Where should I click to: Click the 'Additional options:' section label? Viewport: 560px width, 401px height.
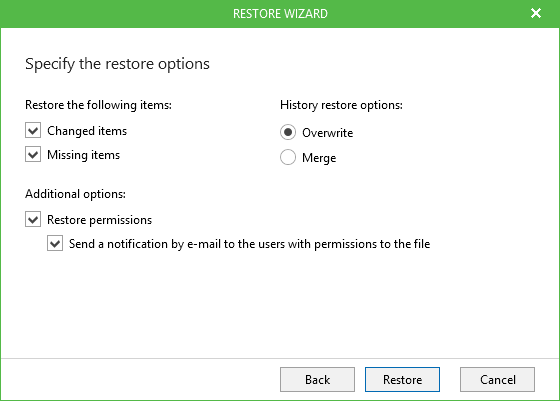pos(75,194)
